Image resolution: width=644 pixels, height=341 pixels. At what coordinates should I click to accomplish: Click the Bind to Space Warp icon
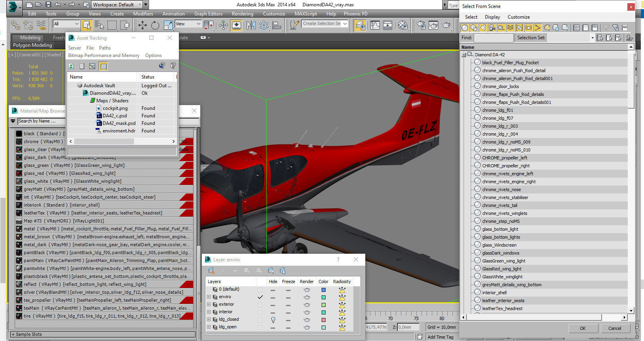click(41, 25)
